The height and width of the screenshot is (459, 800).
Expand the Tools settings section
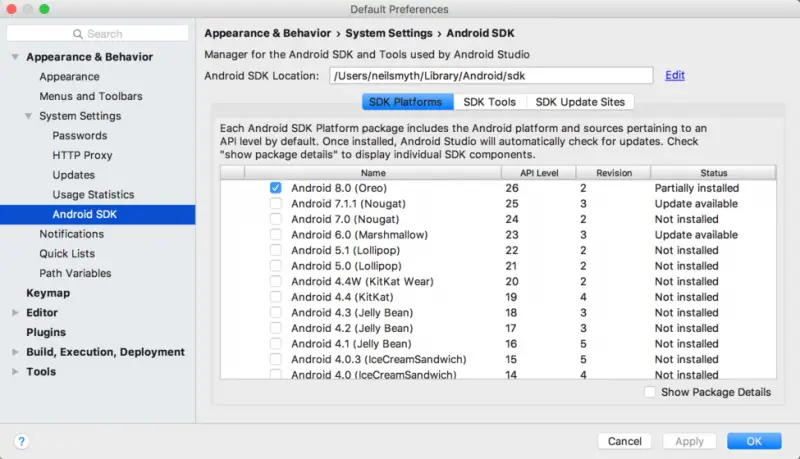[15, 372]
